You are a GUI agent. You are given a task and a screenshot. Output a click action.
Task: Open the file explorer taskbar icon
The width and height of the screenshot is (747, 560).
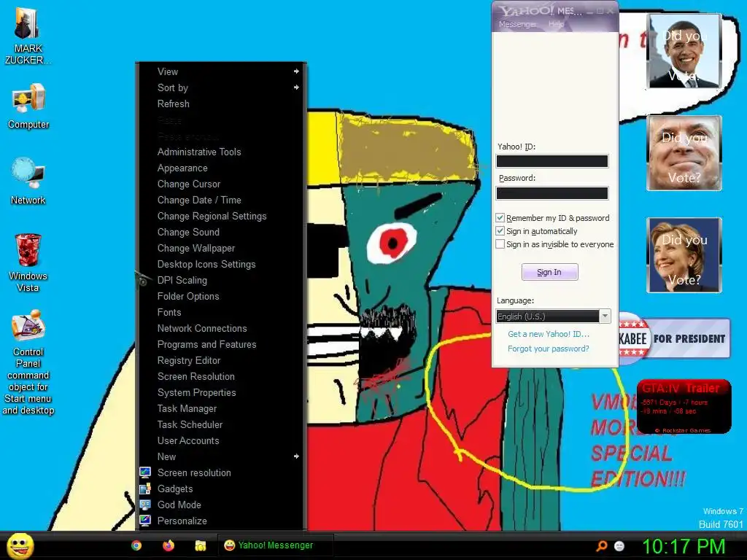tap(200, 545)
